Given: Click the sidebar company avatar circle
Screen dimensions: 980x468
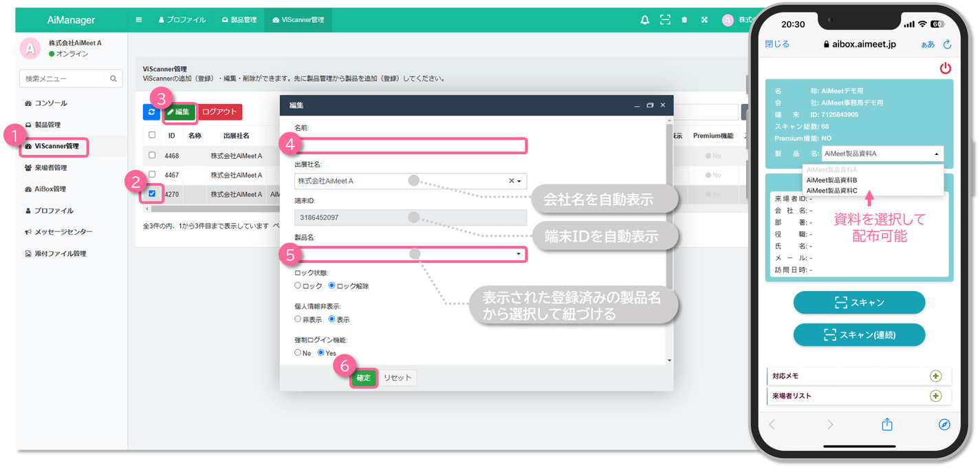Looking at the screenshot, I should pos(30,47).
